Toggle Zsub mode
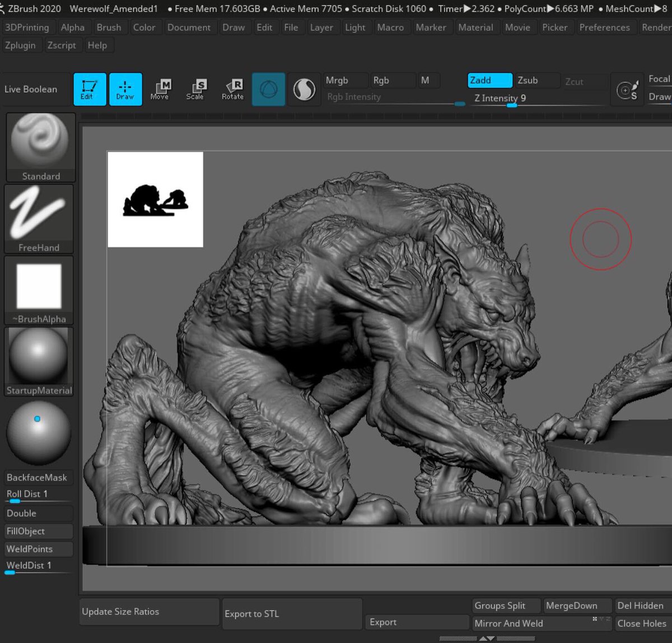 coord(538,81)
